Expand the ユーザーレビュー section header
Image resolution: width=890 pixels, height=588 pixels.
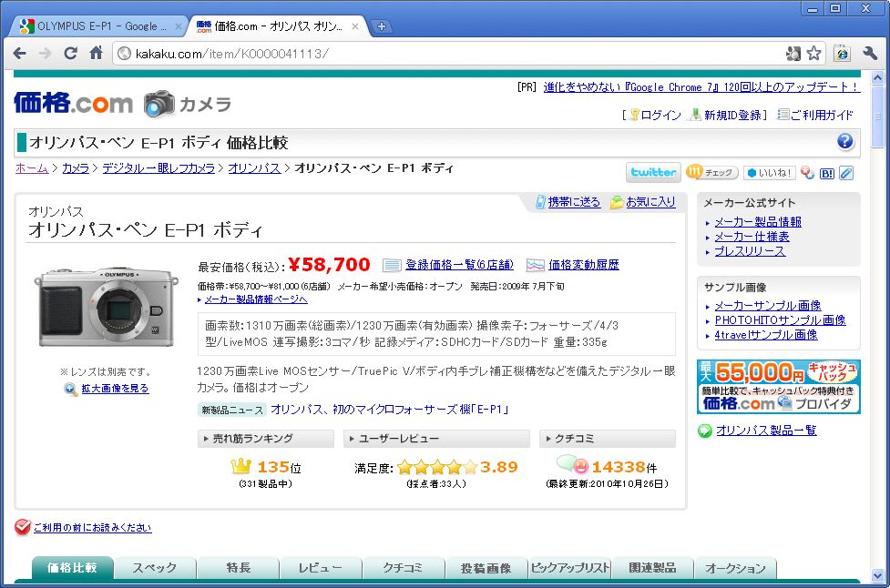coord(436,439)
